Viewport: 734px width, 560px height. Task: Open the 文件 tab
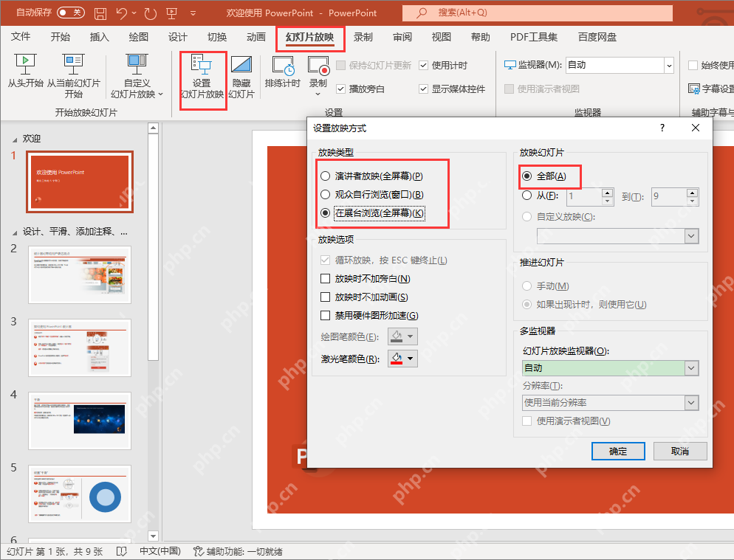tap(21, 37)
